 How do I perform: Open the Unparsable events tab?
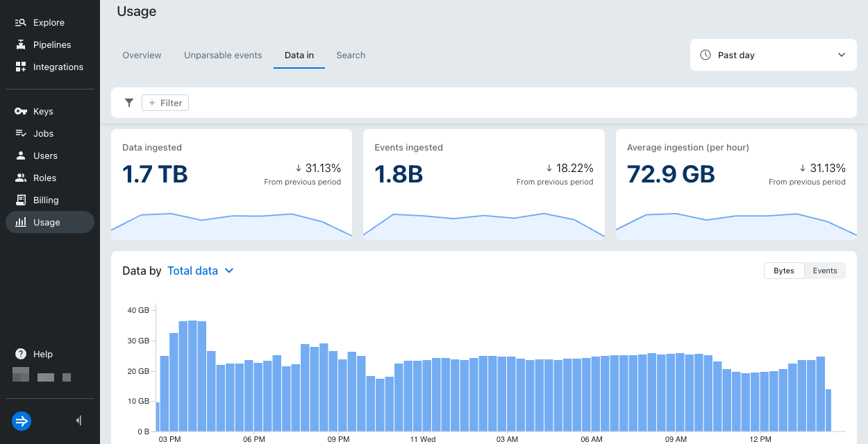tap(223, 55)
